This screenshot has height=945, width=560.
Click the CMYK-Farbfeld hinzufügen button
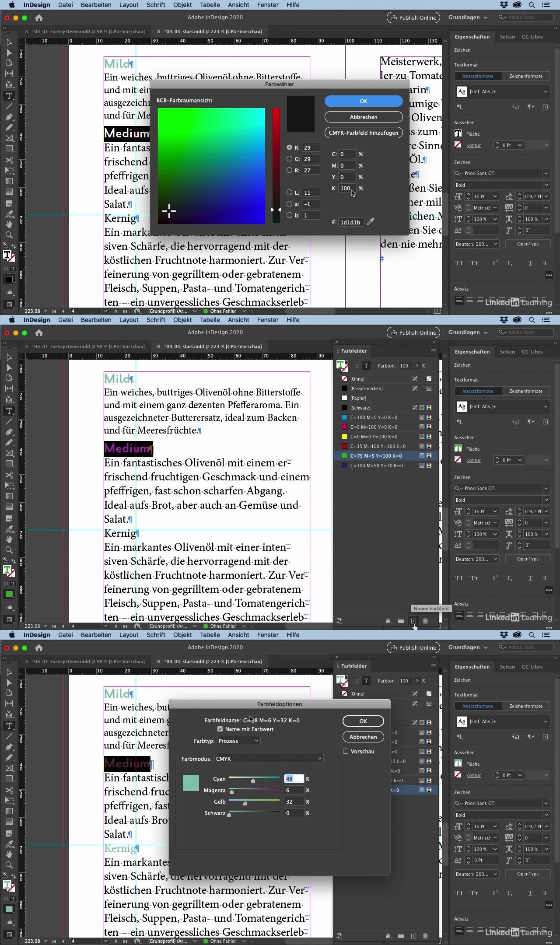click(x=363, y=133)
